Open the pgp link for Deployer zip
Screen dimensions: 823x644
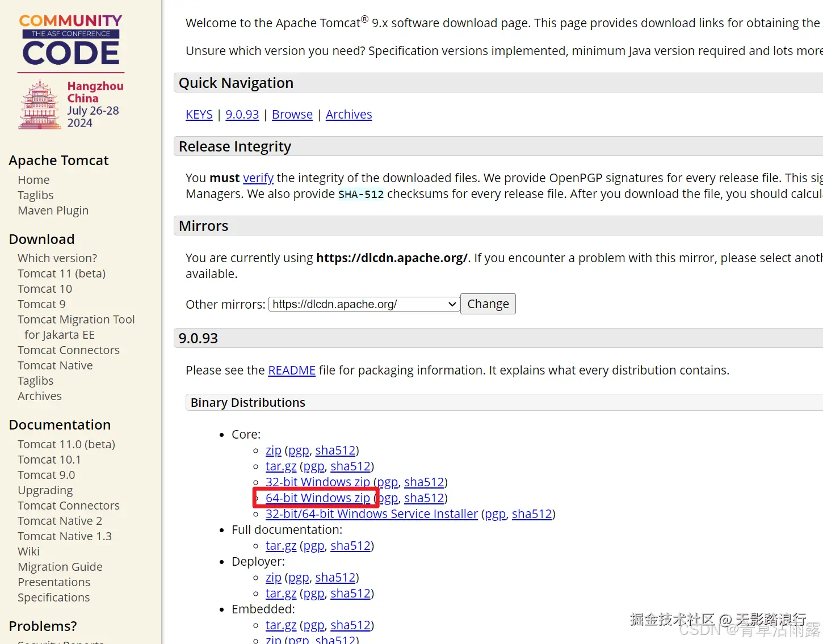point(299,578)
